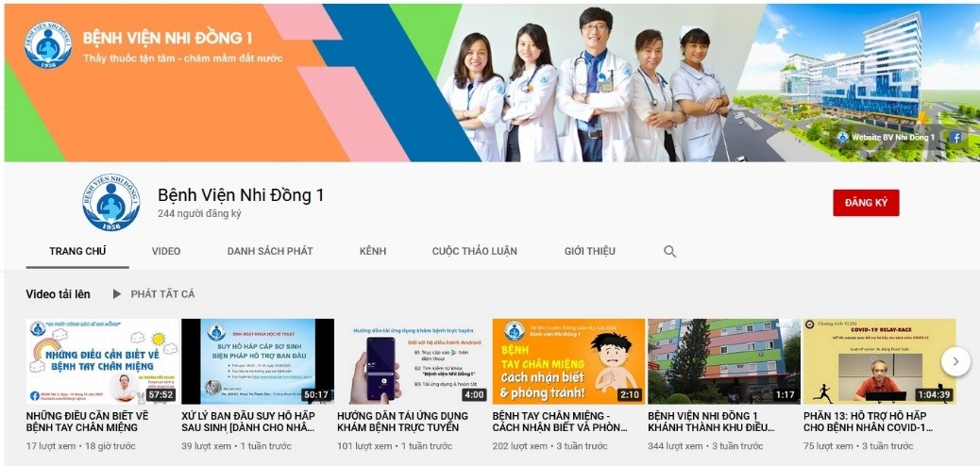Click the banner heading BỆNH VIỆN NHI ĐỒNG 1
Screen dimensions: 980x466
pos(167,38)
